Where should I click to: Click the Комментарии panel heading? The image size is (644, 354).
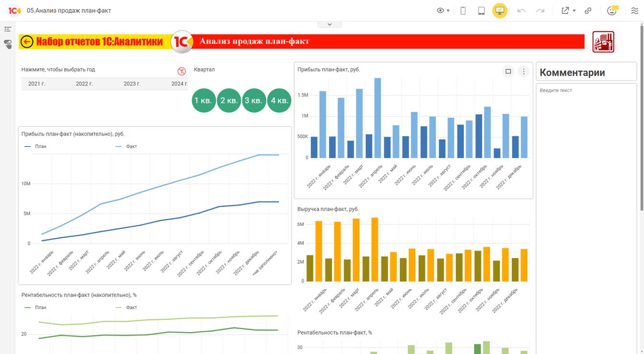pyautogui.click(x=572, y=72)
